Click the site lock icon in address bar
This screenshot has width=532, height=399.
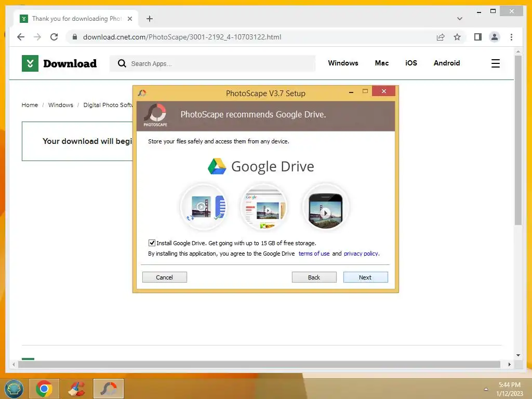[75, 37]
